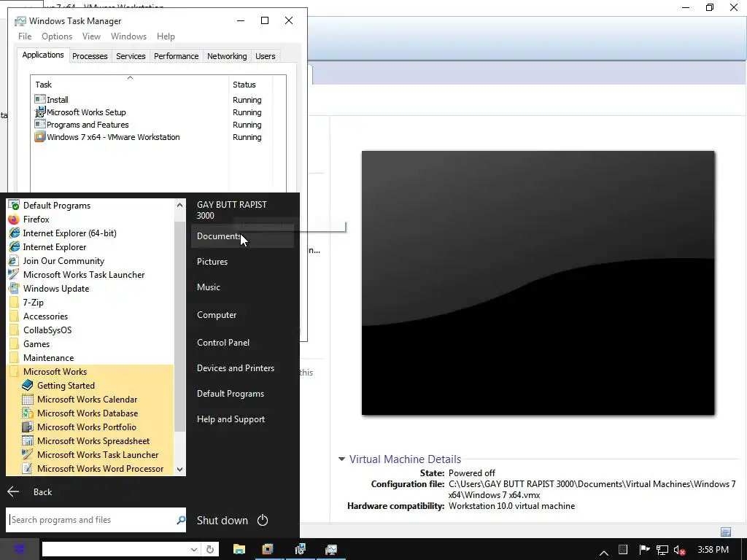The height and width of the screenshot is (560, 747).
Task: Open the View menu in Task Manager
Action: click(91, 36)
